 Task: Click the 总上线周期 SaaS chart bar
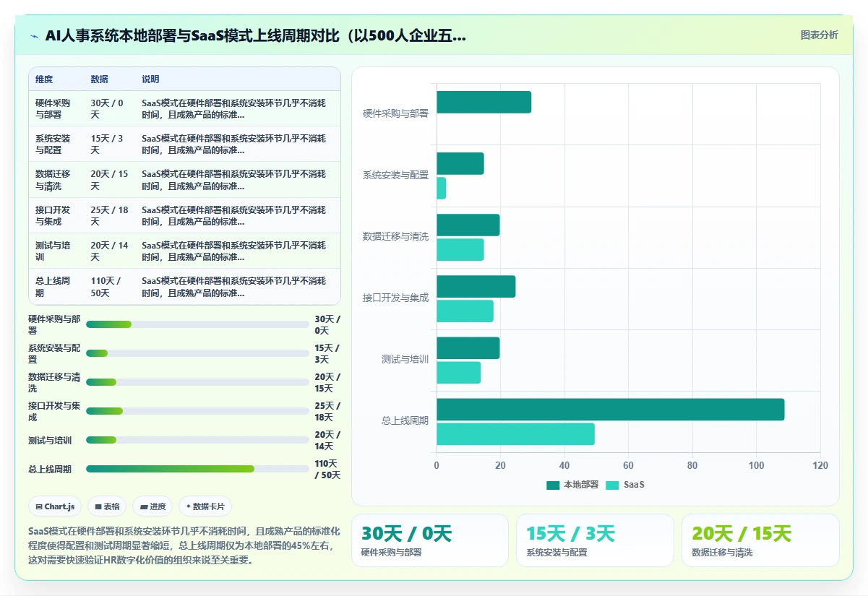(x=516, y=434)
